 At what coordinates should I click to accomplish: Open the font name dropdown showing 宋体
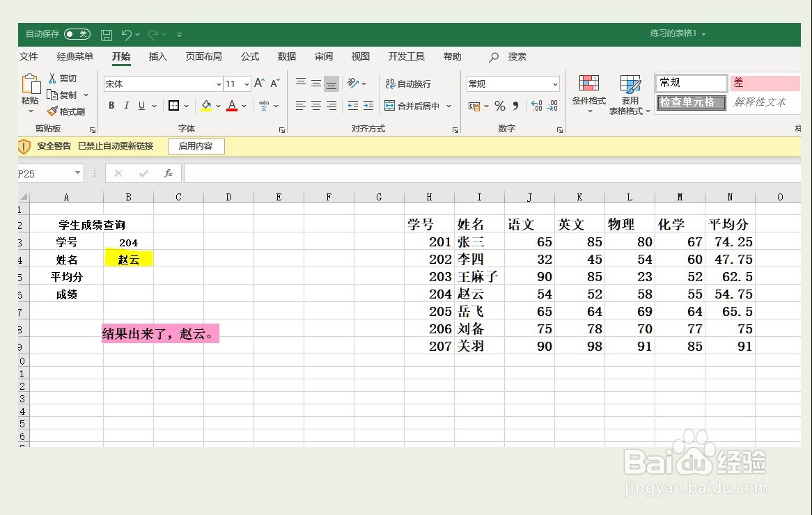(217, 84)
